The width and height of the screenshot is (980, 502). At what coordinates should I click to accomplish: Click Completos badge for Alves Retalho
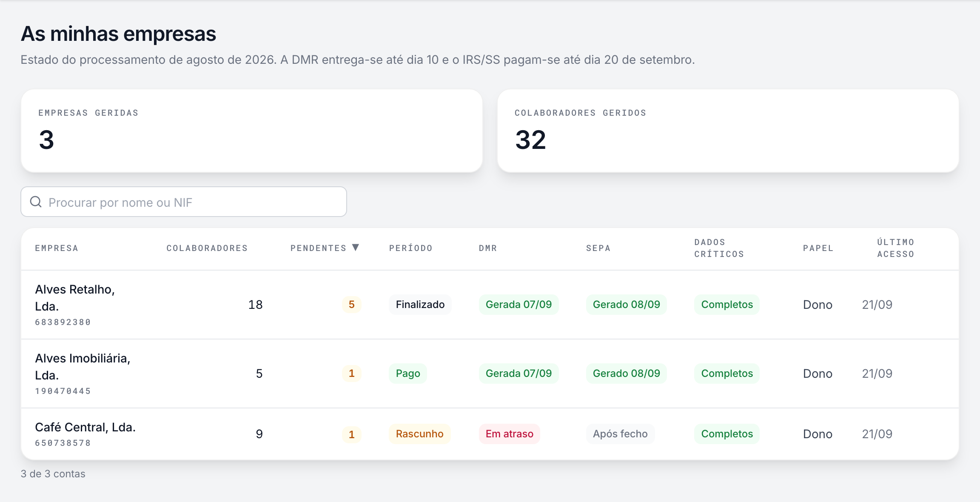727,305
